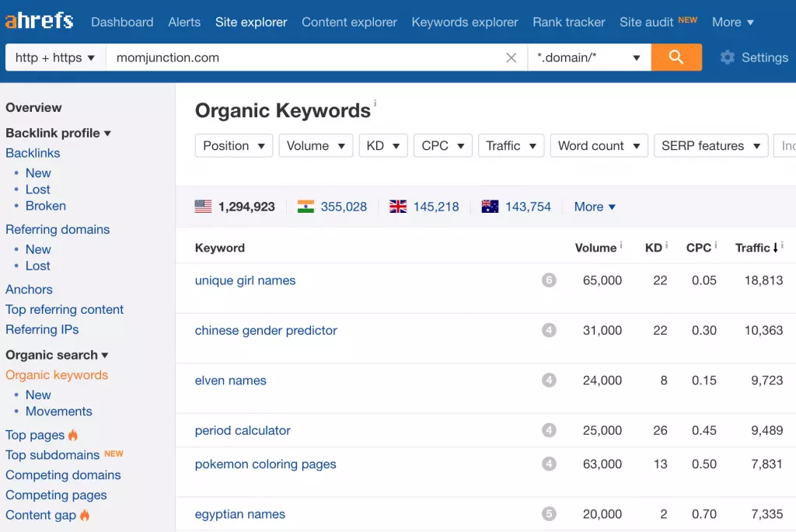Open the chinese gender predictor keyword

coord(266,330)
